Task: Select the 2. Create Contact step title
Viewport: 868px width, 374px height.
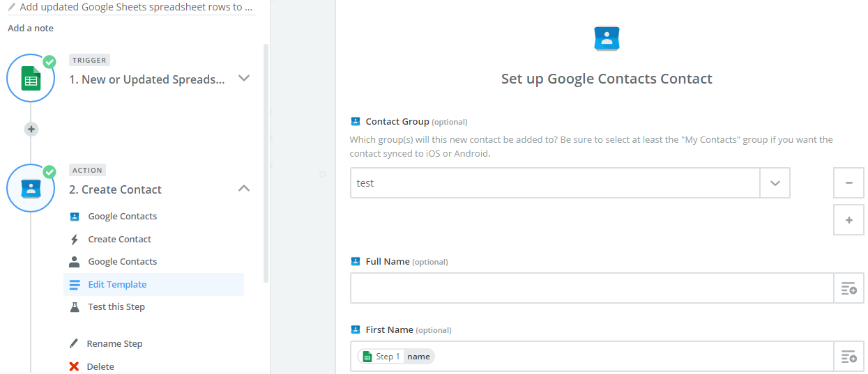Action: pyautogui.click(x=115, y=189)
